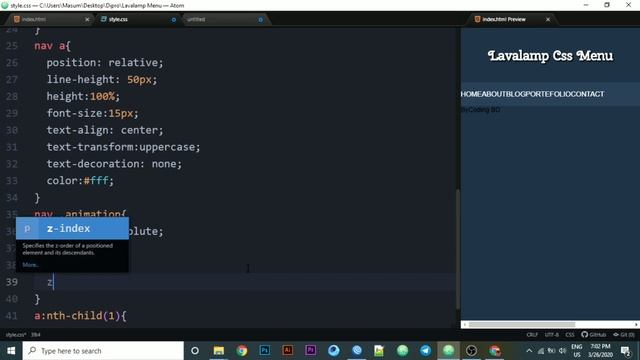
Task: Click the BLOG link in the preview
Action: tap(516, 94)
